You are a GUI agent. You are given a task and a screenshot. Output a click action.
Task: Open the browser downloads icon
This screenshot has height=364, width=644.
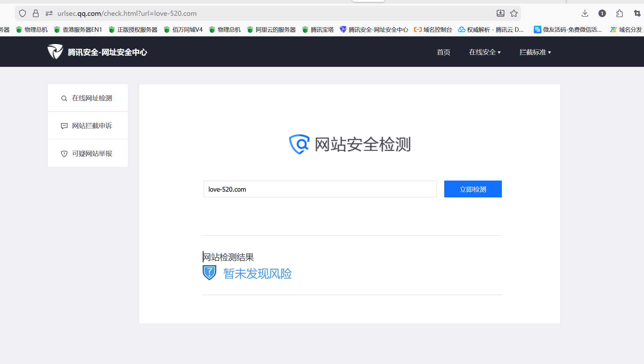tap(585, 13)
